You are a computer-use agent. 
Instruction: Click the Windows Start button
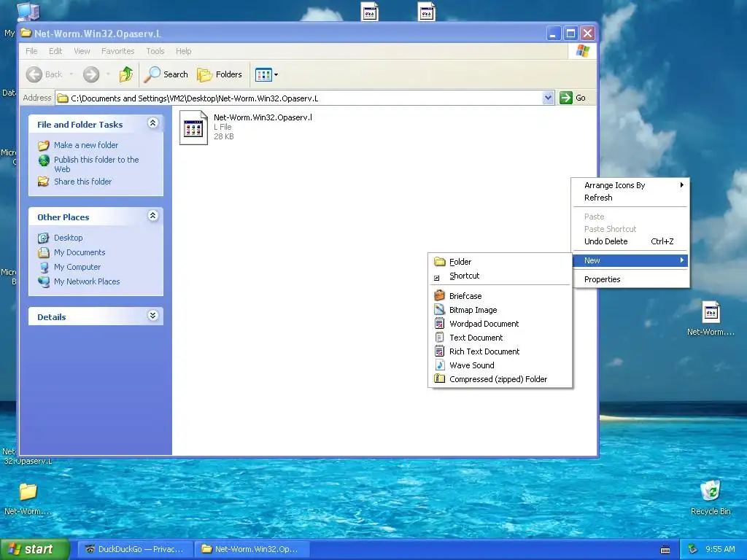pyautogui.click(x=34, y=549)
